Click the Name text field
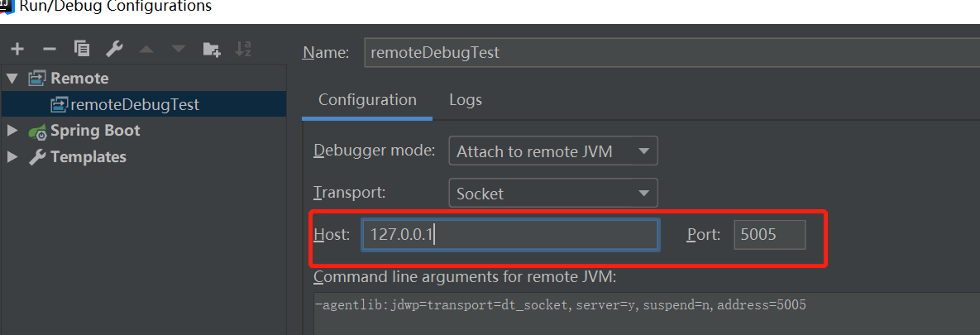 pyautogui.click(x=672, y=52)
